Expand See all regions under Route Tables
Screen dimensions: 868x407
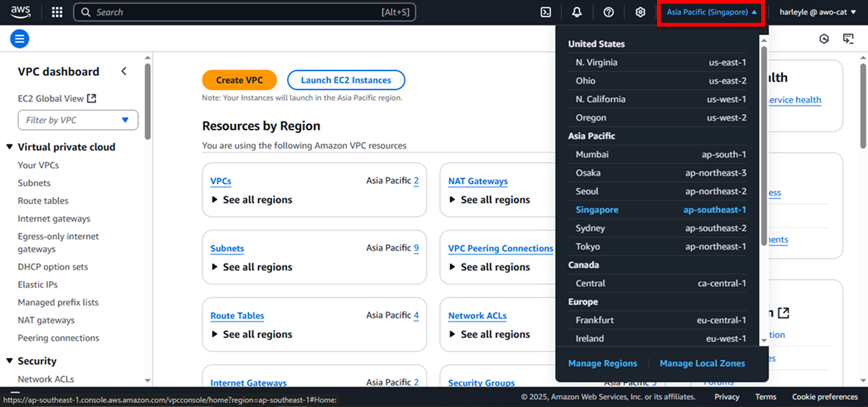252,334
